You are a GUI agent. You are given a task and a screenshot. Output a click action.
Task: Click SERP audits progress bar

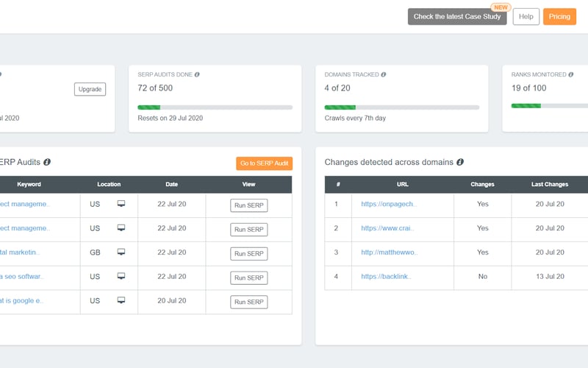[x=215, y=107]
